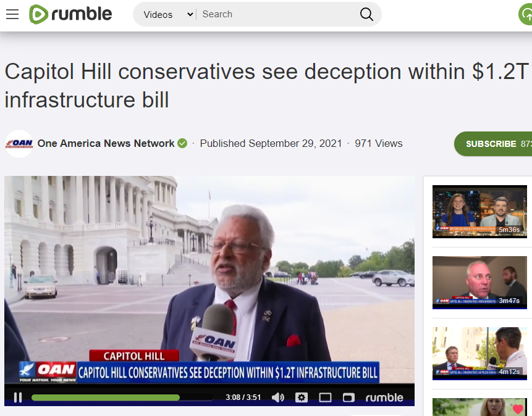This screenshot has height=416, width=532.
Task: Open the 4m12s related video
Action: pos(479,353)
